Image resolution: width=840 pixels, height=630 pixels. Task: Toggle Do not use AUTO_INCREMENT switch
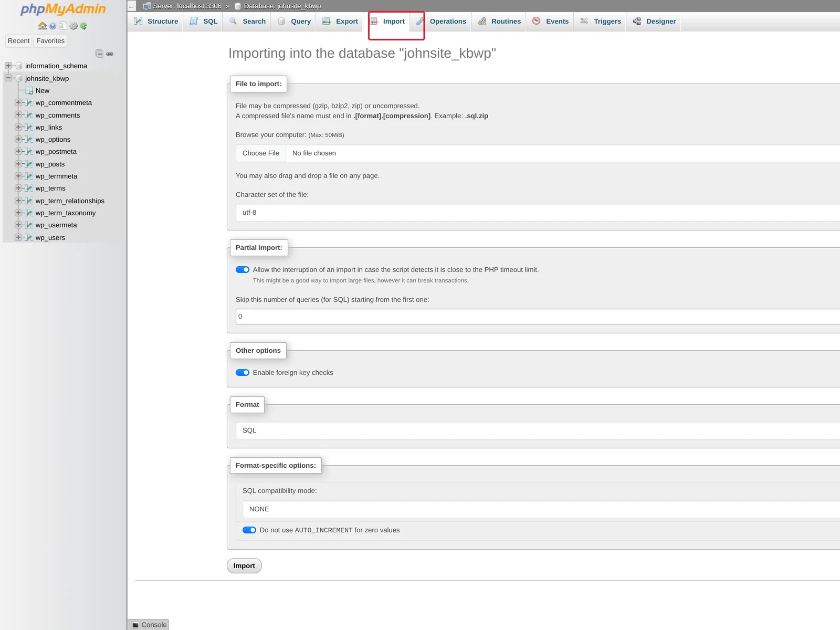(249, 530)
